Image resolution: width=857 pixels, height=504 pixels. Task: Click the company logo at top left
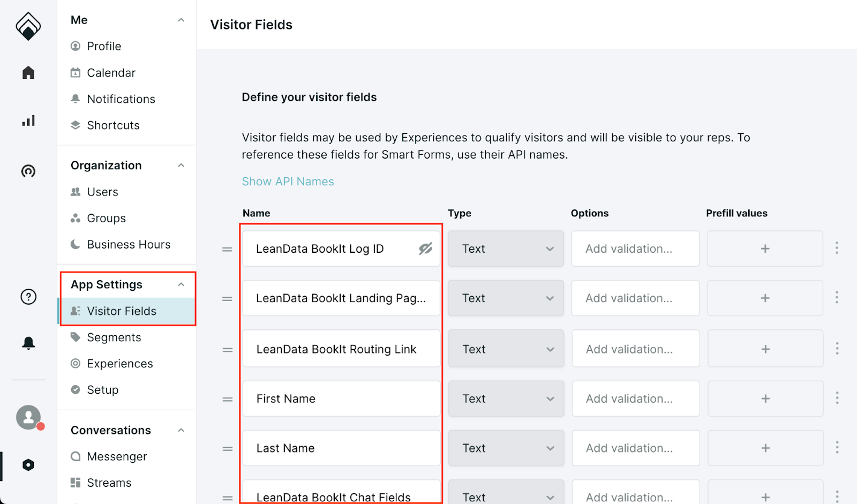[x=28, y=26]
